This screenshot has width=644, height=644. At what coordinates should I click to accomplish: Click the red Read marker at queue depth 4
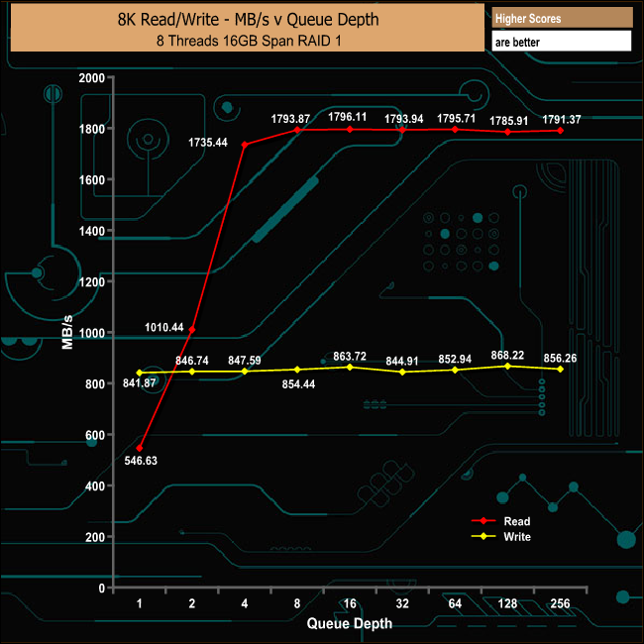coord(245,145)
